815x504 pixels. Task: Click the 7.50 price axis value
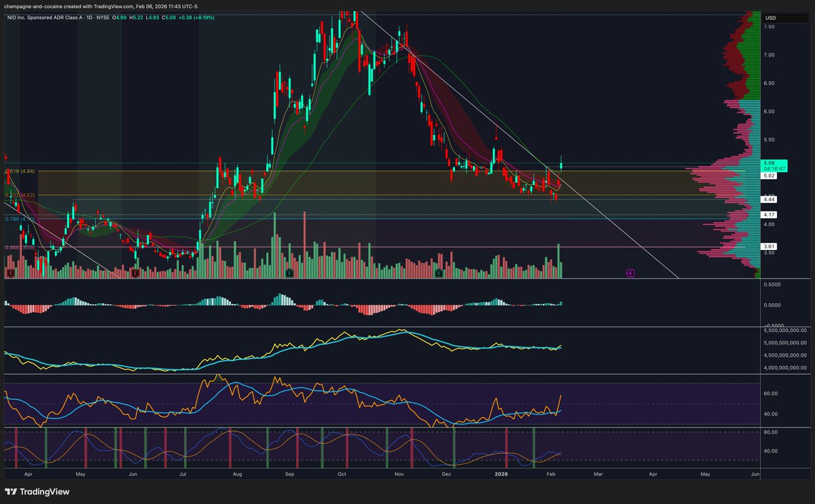(769, 26)
